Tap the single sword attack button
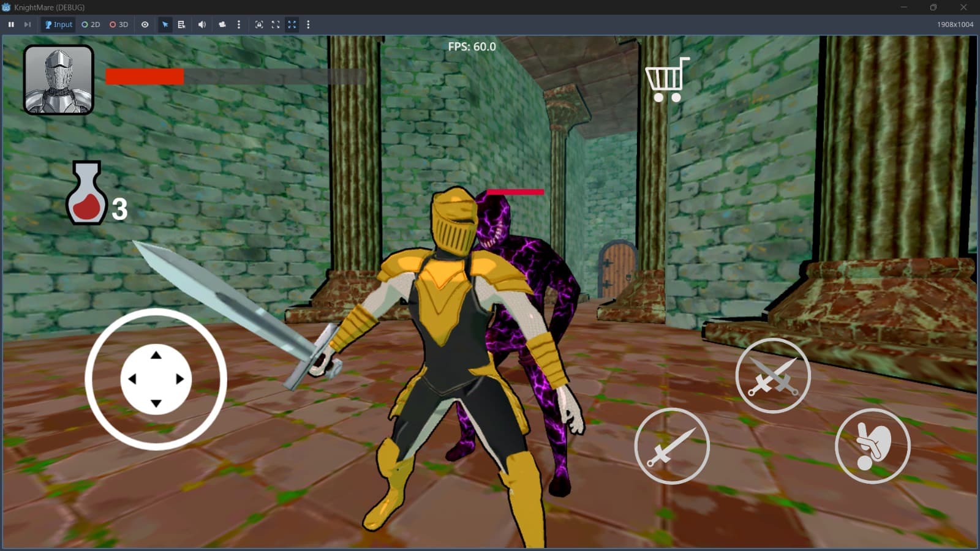 click(x=672, y=446)
